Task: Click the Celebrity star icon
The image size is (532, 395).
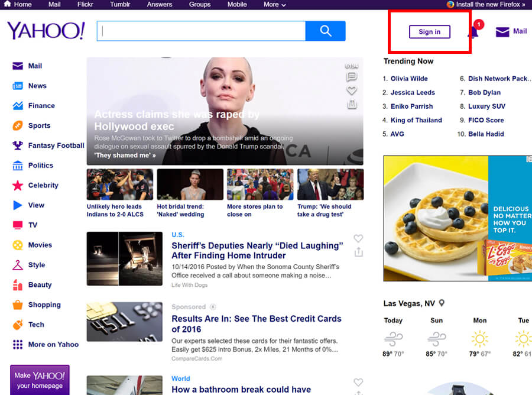Action: (x=18, y=185)
